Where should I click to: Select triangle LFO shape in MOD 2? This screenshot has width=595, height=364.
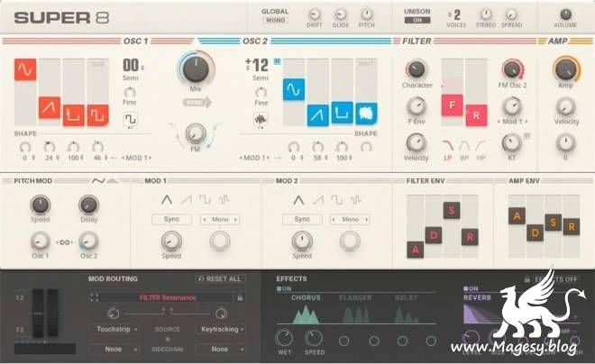[x=298, y=199]
